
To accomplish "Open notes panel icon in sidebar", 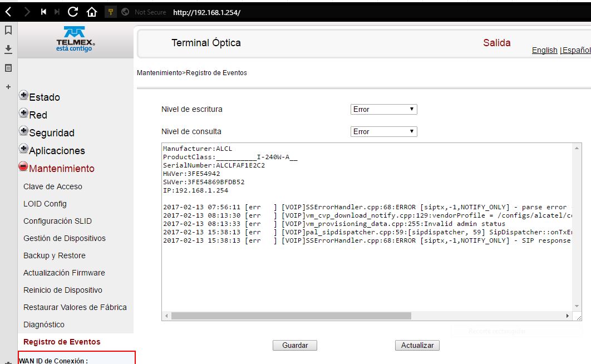I will tap(8, 68).
